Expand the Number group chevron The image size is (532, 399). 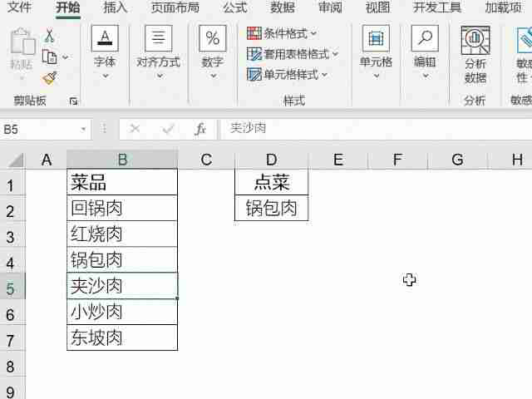pos(213,76)
